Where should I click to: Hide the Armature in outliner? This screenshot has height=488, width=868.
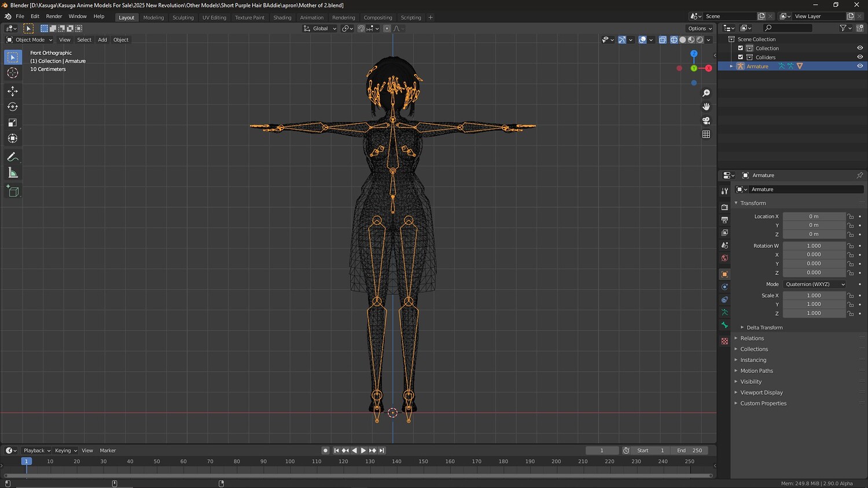click(x=860, y=66)
